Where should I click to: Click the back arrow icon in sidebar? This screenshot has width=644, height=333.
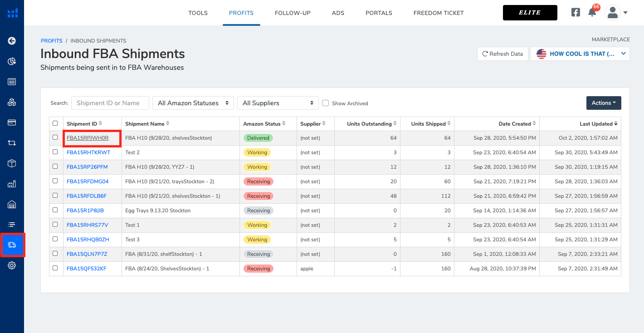12,41
